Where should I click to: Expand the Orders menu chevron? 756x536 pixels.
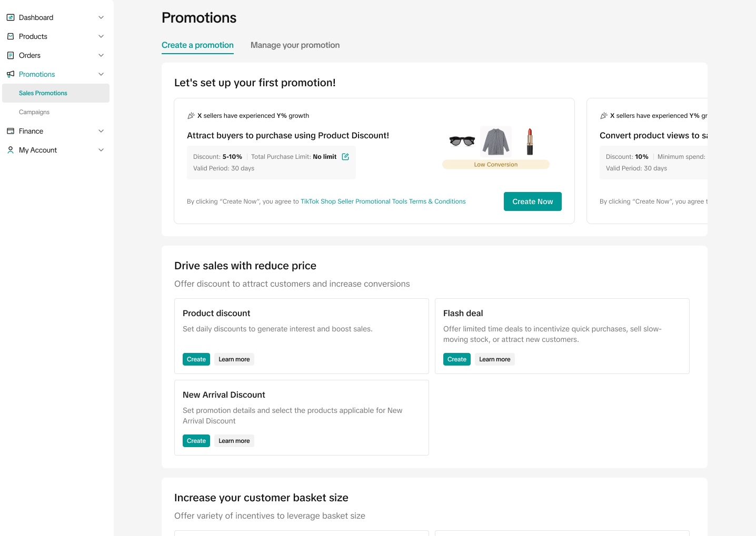point(101,55)
